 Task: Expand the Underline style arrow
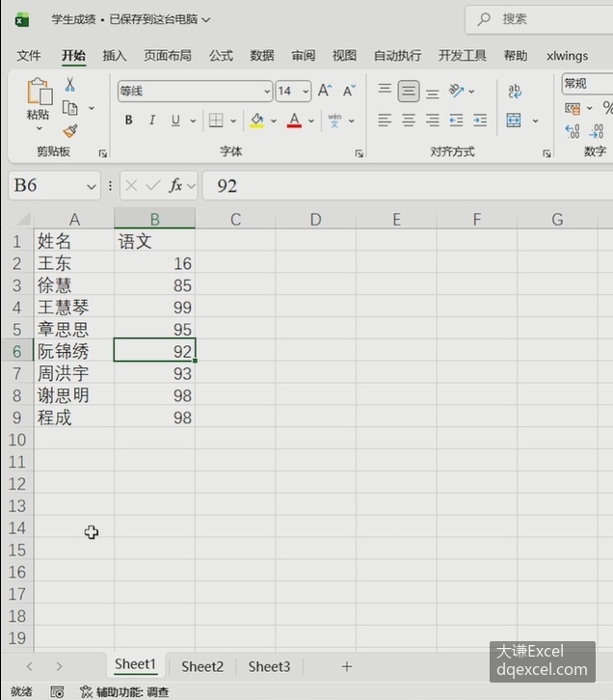(193, 121)
